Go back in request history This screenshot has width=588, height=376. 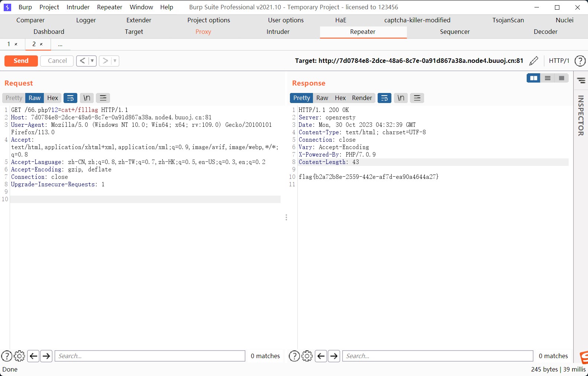tap(82, 61)
